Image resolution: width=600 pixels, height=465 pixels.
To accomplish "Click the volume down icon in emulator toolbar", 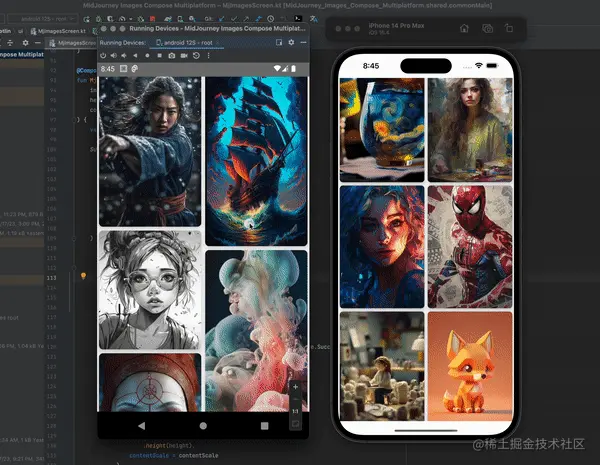I will (124, 55).
